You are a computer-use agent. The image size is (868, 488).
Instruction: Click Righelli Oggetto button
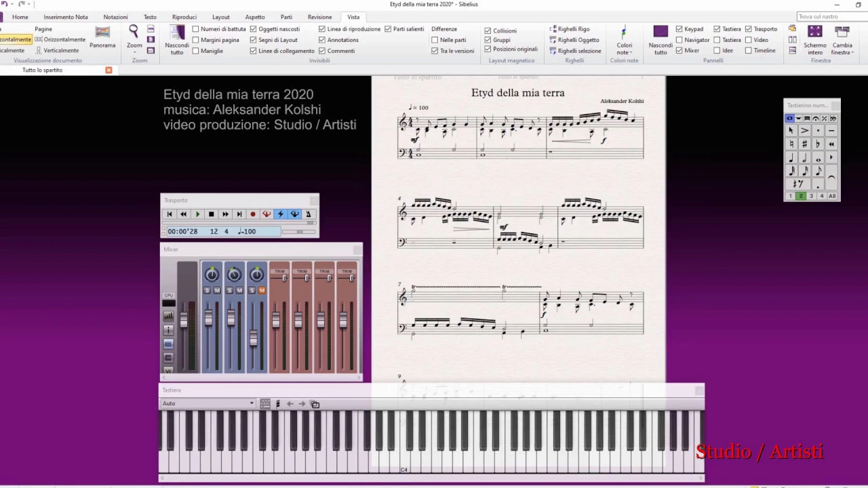(574, 40)
